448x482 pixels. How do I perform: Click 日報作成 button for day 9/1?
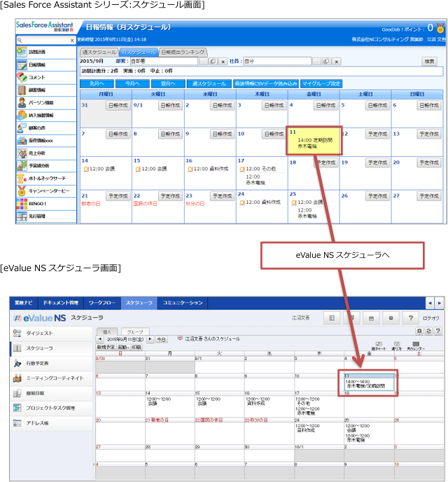click(170, 105)
